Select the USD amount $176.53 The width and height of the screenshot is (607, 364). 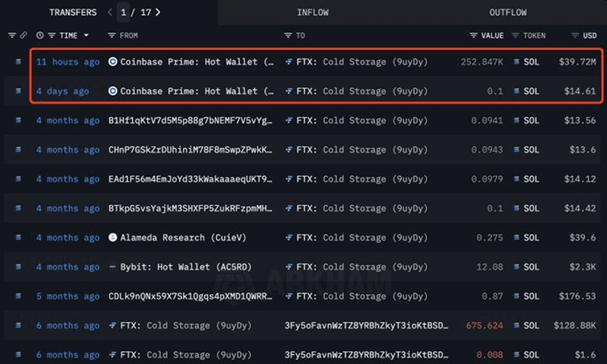click(x=577, y=296)
